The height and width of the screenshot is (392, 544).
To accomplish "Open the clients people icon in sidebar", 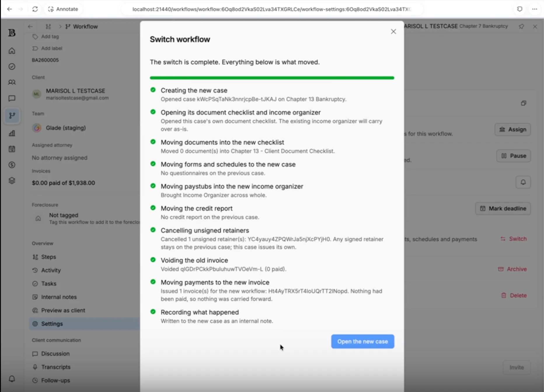I will (x=12, y=82).
